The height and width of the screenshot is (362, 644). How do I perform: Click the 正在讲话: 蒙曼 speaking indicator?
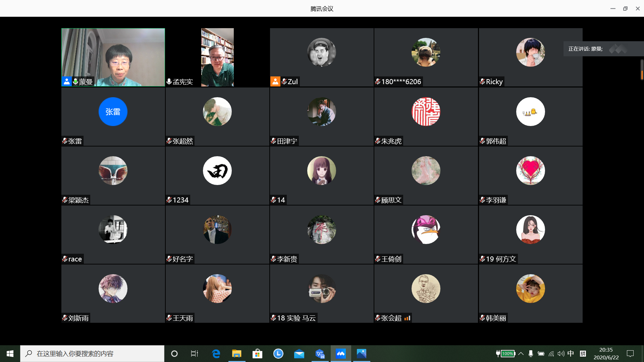pyautogui.click(x=603, y=49)
